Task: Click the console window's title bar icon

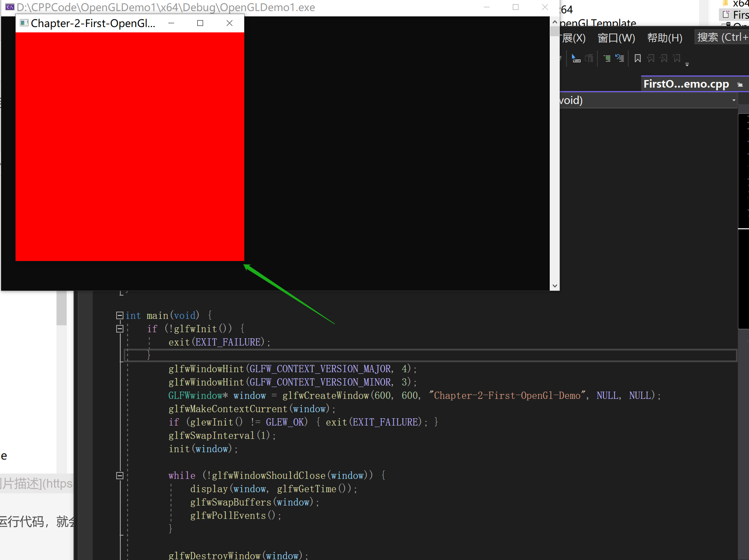Action: coord(10,7)
